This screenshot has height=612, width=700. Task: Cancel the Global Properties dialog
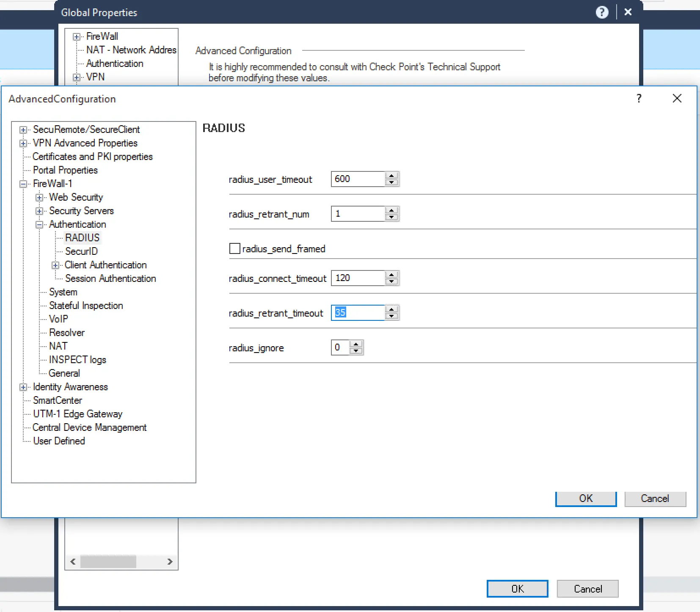point(587,589)
